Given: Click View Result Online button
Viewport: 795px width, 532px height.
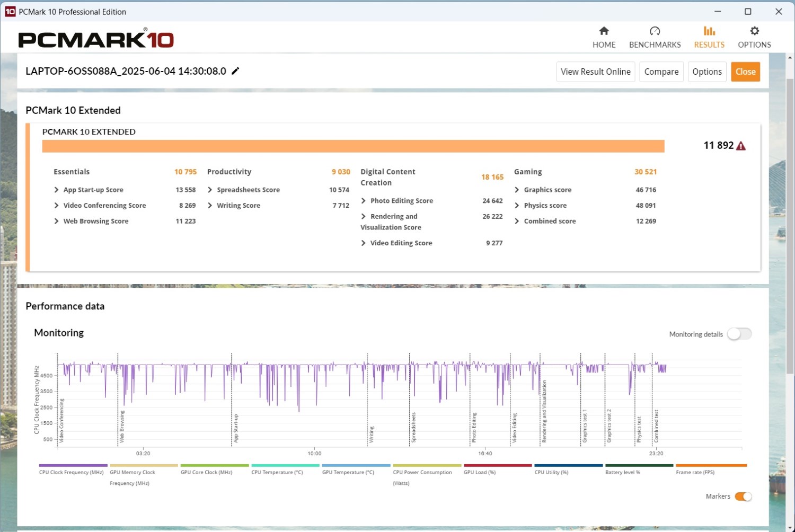Looking at the screenshot, I should 595,72.
